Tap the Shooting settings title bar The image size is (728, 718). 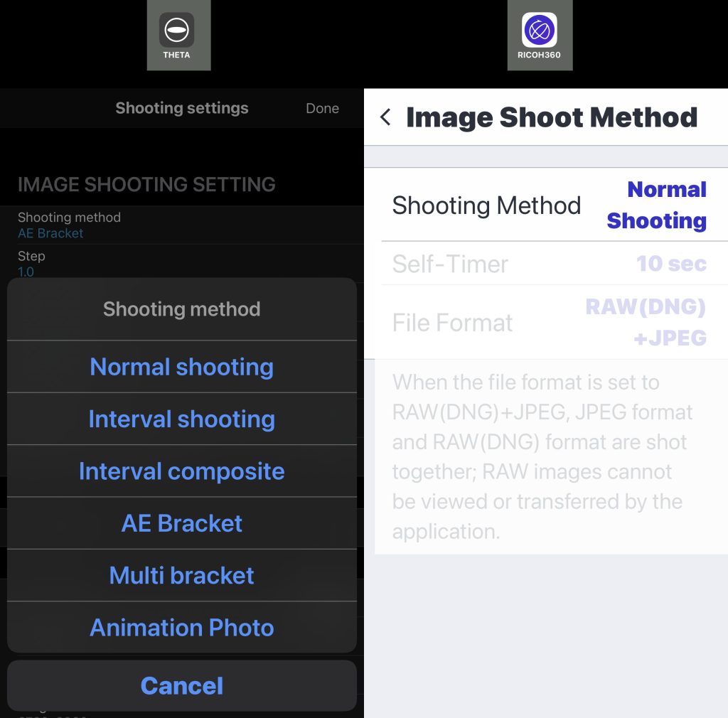pyautogui.click(x=181, y=108)
